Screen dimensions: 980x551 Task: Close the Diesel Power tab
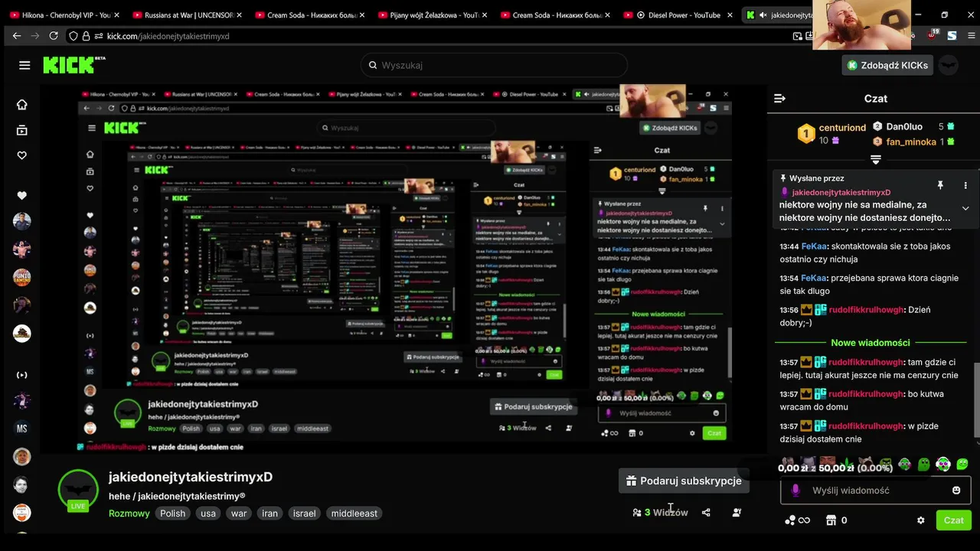point(729,15)
